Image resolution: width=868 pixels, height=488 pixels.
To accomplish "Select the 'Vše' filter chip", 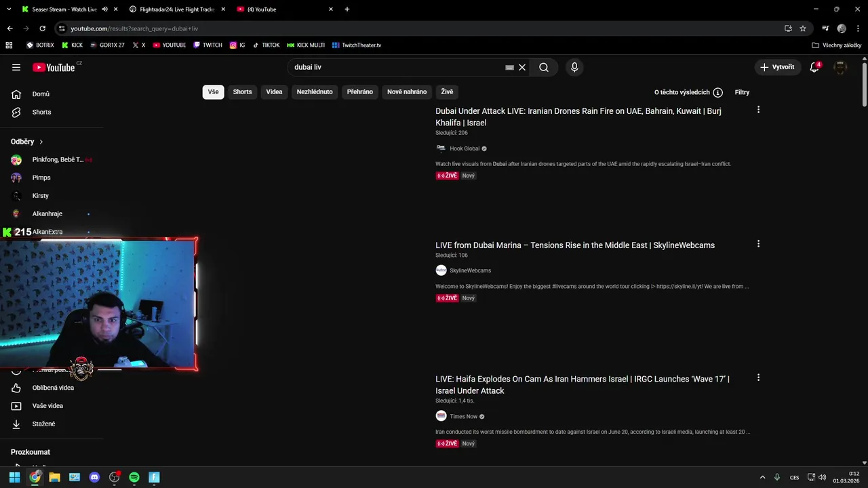I will coord(213,91).
